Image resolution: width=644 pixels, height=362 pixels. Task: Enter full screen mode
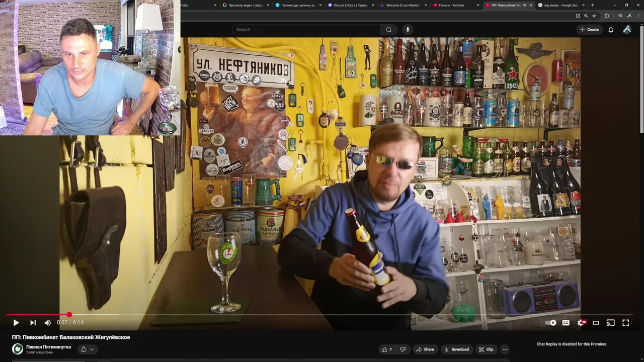click(x=626, y=323)
